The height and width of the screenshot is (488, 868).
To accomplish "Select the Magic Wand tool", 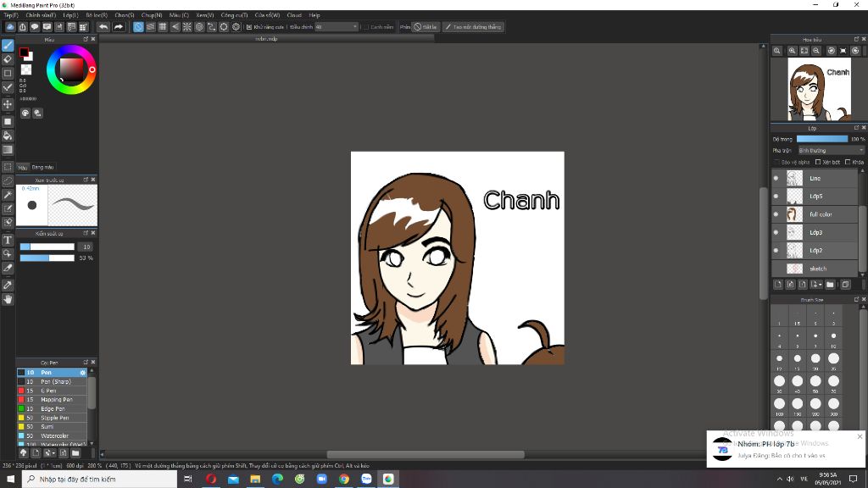I will (8, 195).
